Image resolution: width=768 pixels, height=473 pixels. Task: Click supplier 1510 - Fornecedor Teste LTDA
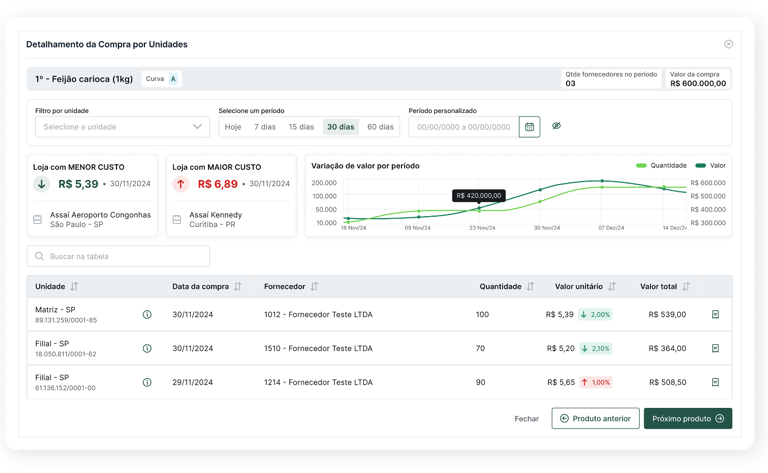pos(318,348)
